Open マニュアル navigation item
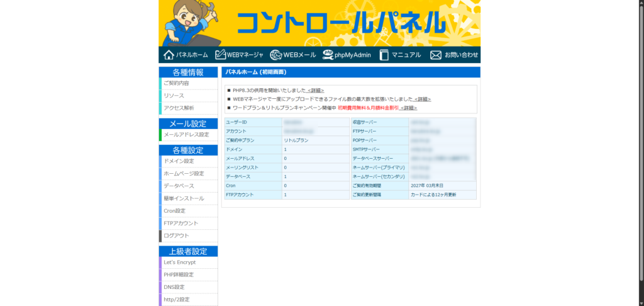Viewport: 644px width, 306px height. (x=400, y=55)
